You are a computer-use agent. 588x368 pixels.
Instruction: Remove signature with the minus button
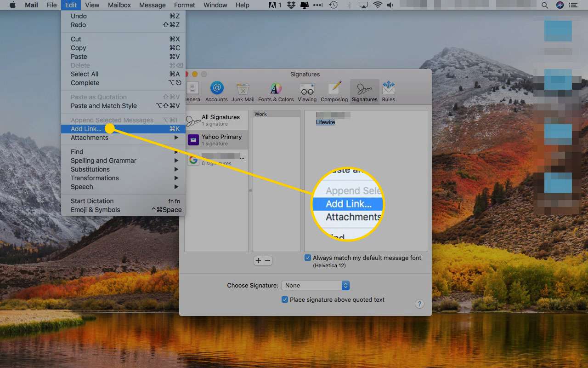(267, 261)
